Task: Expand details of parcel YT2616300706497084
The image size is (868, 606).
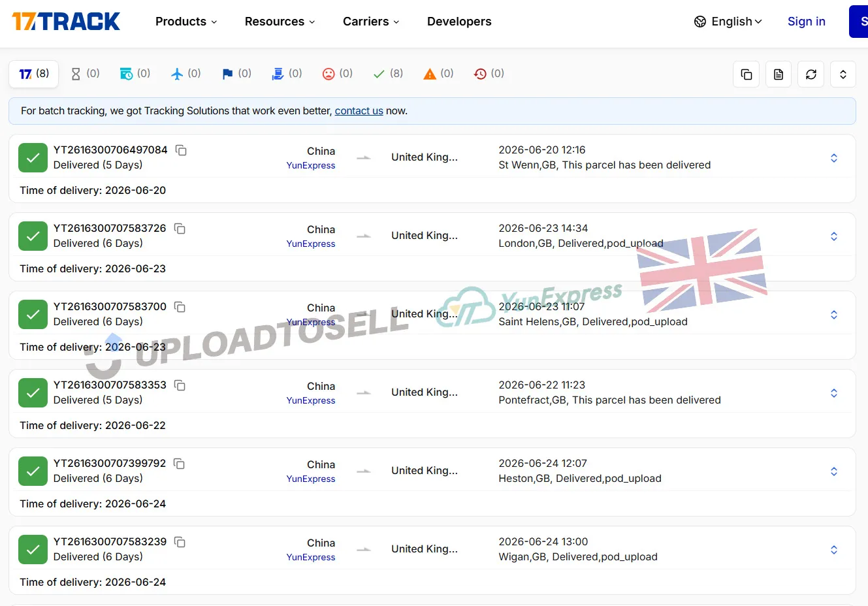Action: pos(834,158)
